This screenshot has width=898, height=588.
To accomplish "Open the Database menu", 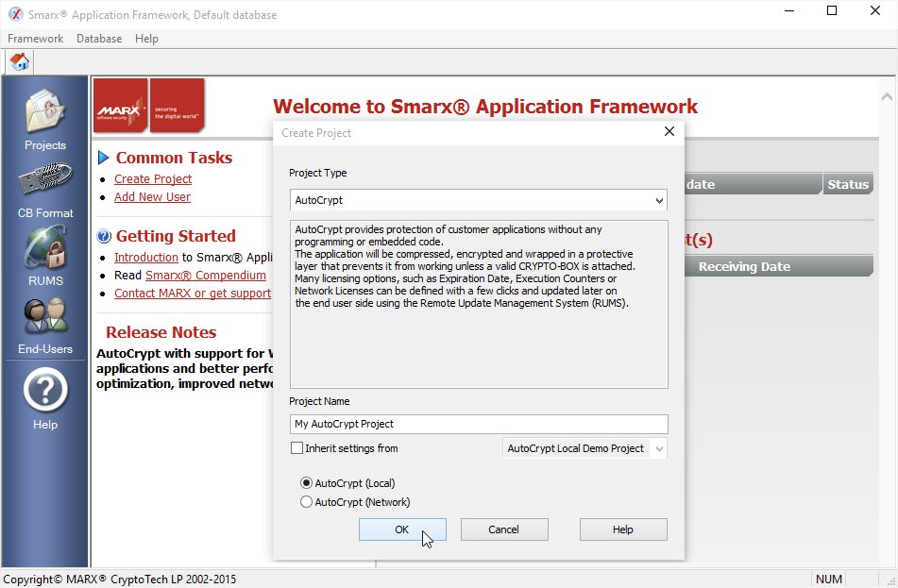I will pos(99,39).
